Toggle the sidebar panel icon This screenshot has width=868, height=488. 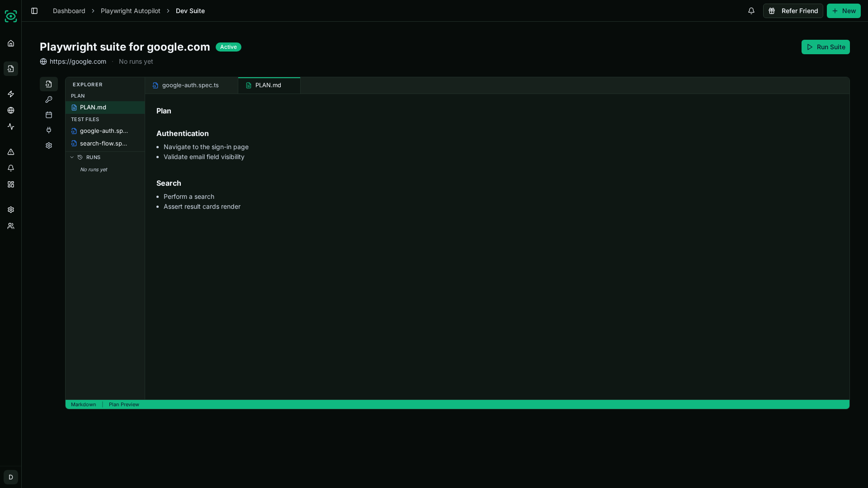click(x=34, y=11)
